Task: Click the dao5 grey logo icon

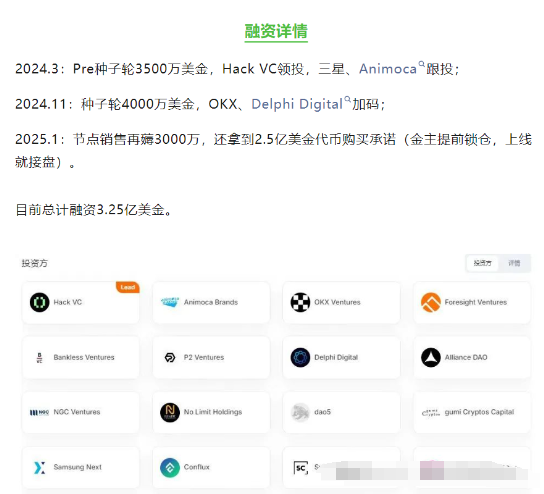Action: 300,412
